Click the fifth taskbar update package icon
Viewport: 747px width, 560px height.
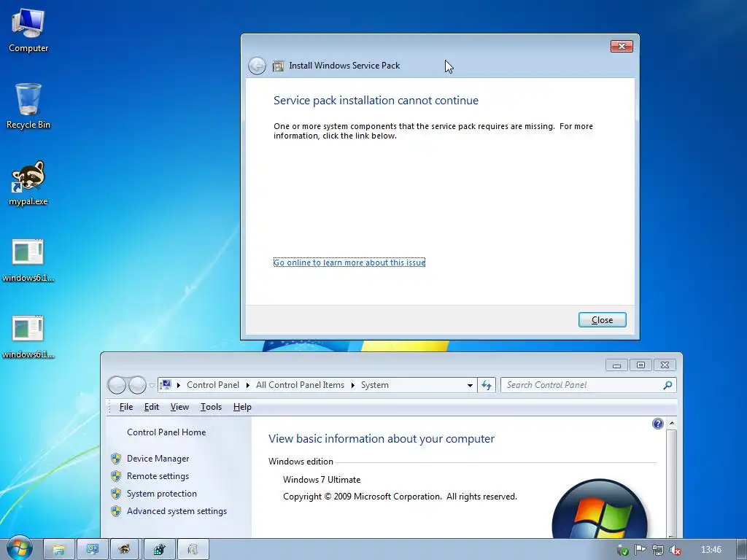click(x=193, y=550)
